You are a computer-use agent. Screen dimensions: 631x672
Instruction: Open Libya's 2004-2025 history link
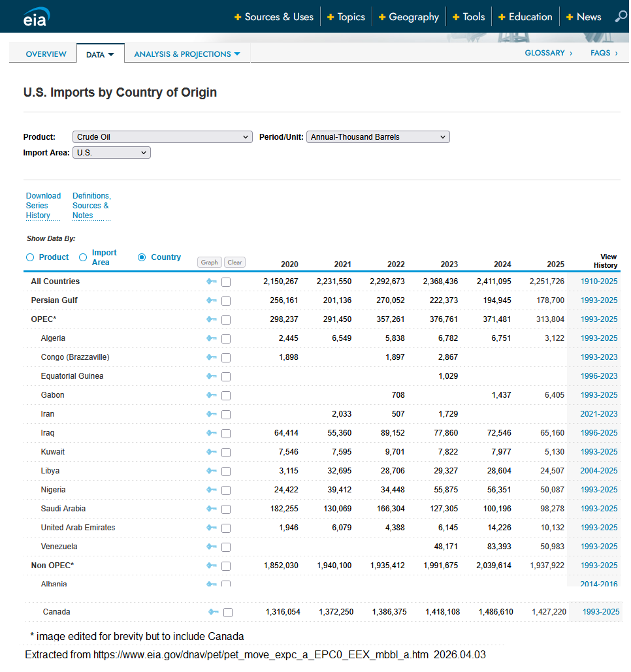click(598, 471)
